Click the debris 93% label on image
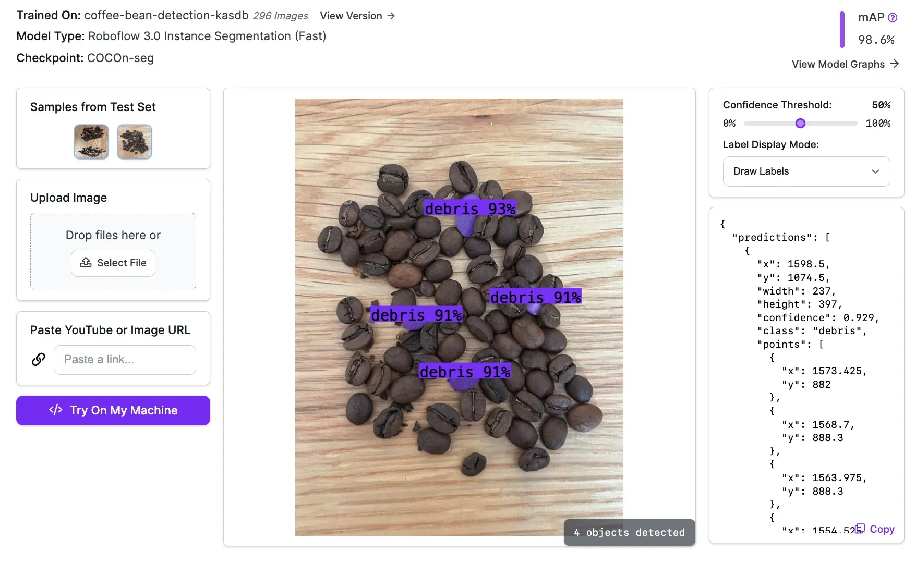916x588 pixels. click(469, 209)
